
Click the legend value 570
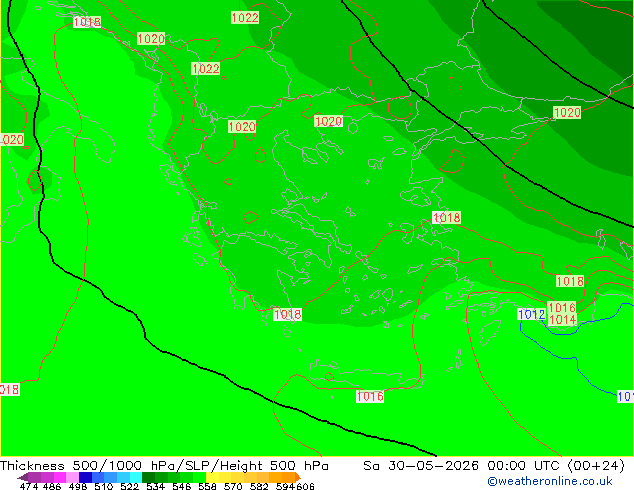tap(233, 486)
